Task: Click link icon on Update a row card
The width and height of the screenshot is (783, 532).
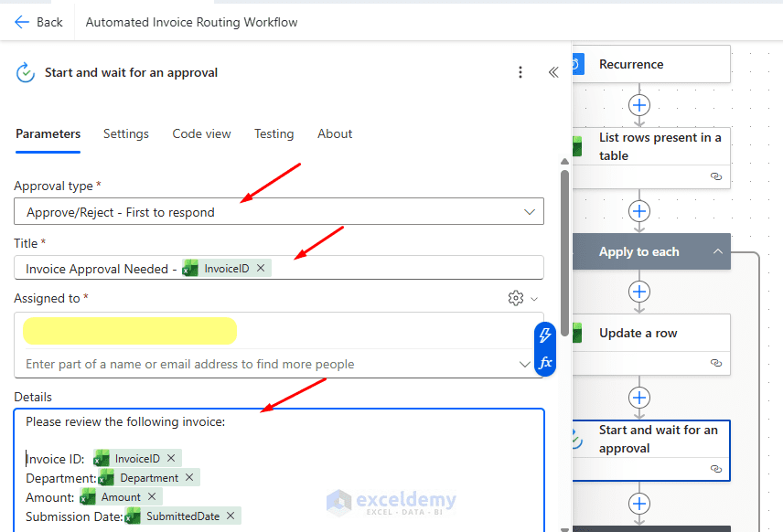Action: point(716,363)
